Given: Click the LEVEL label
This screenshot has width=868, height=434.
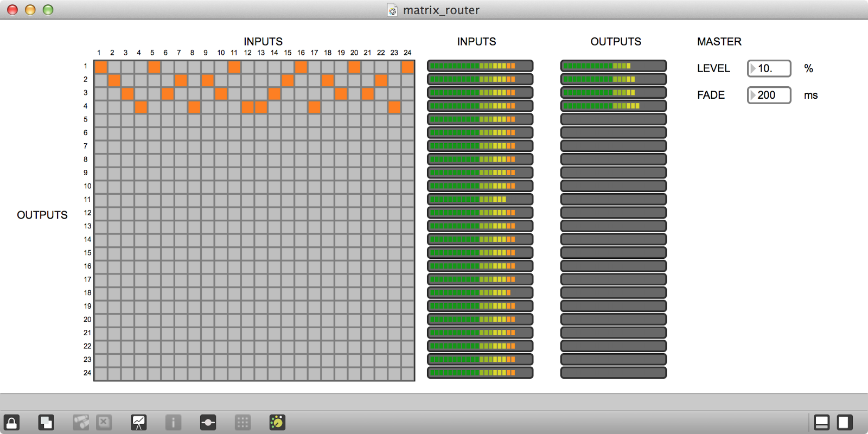Looking at the screenshot, I should (713, 68).
